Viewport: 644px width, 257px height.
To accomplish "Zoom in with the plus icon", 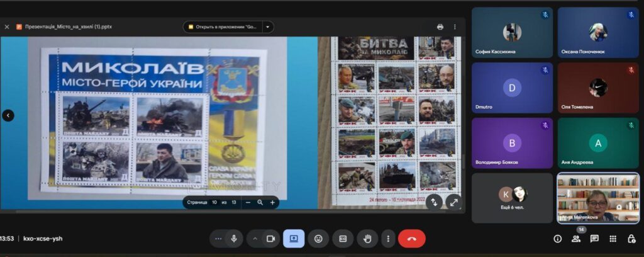I will [x=272, y=202].
